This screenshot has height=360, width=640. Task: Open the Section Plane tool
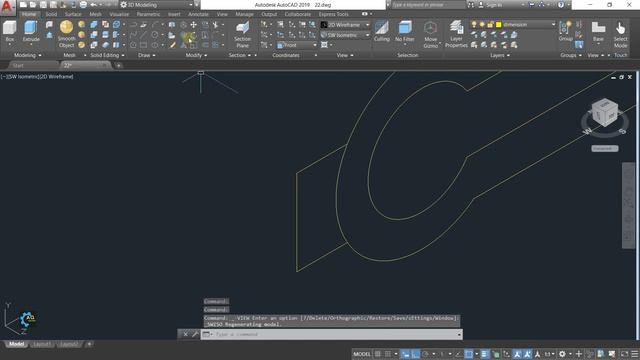pos(242,34)
